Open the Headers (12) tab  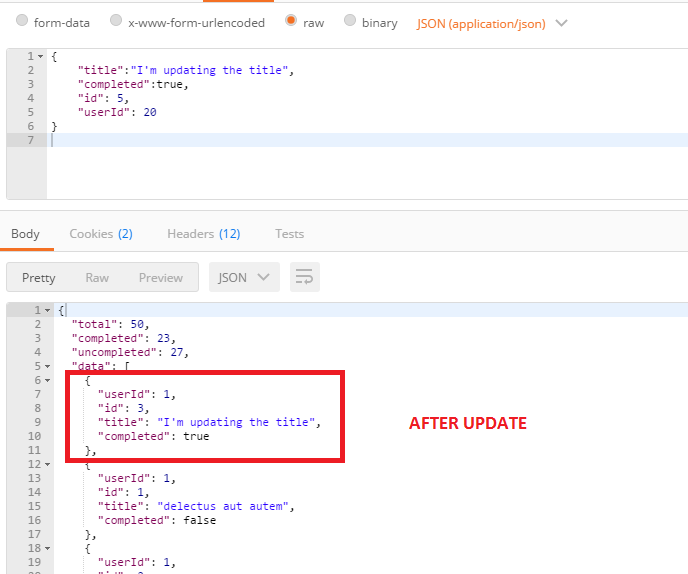204,234
